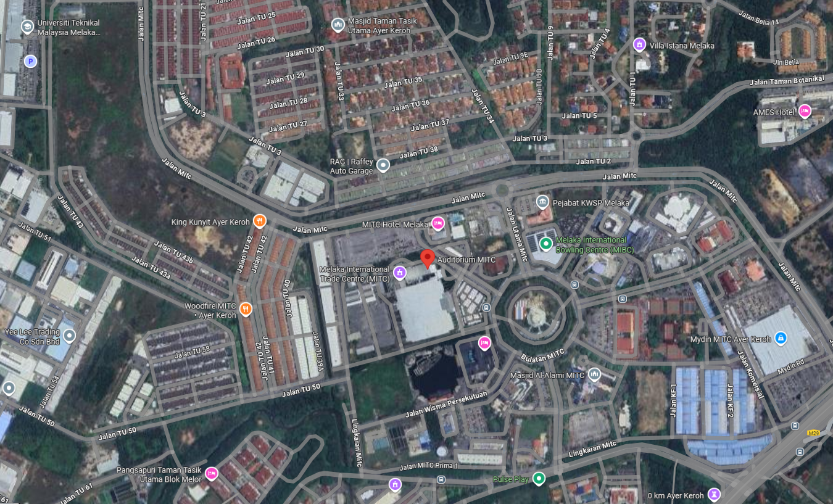Select the 0 km Ayer Keroh marker
833x504 pixels.
(x=715, y=494)
